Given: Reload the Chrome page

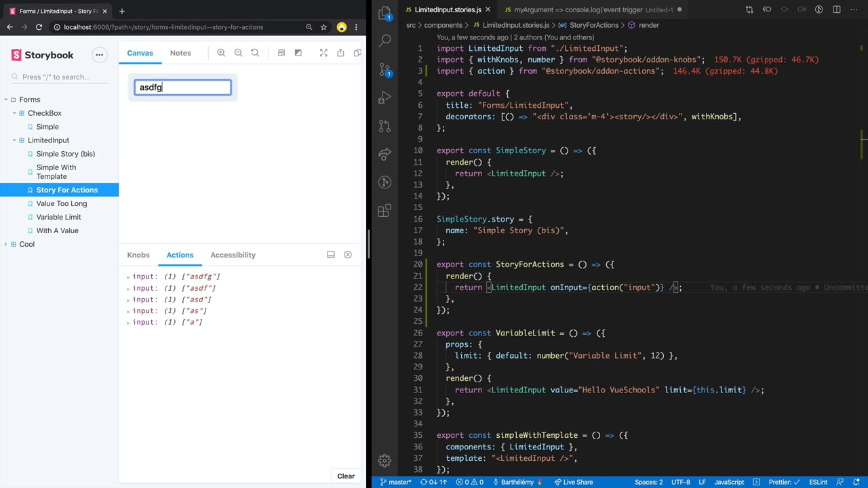Looking at the screenshot, I should coord(39,27).
